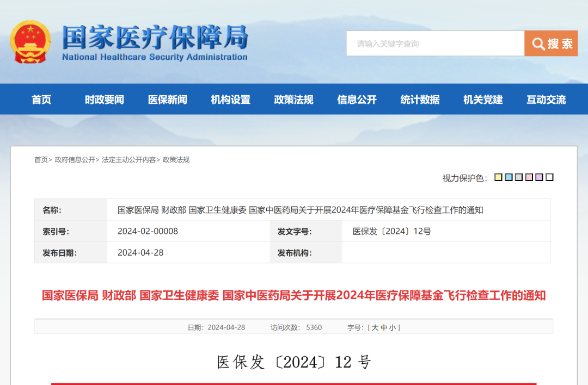This screenshot has width=588, height=385.
Task: Click the 发布机构 label cell
Action: 305,253
